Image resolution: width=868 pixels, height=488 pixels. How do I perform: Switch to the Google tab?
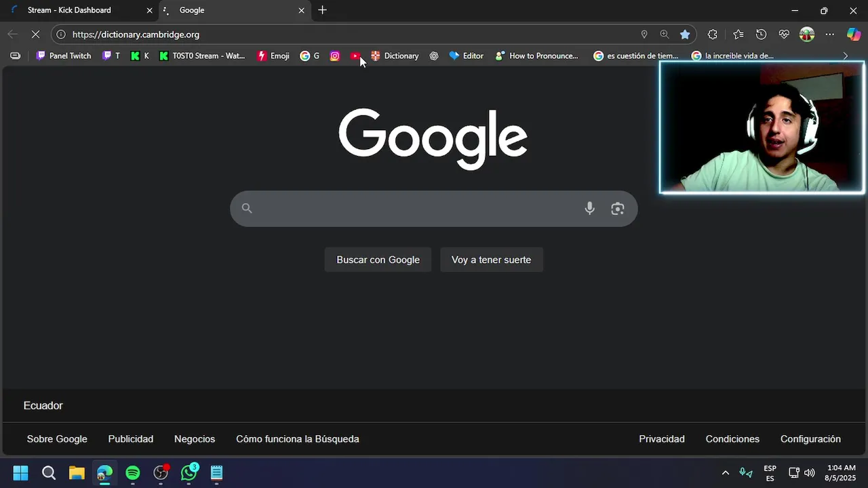[234, 10]
